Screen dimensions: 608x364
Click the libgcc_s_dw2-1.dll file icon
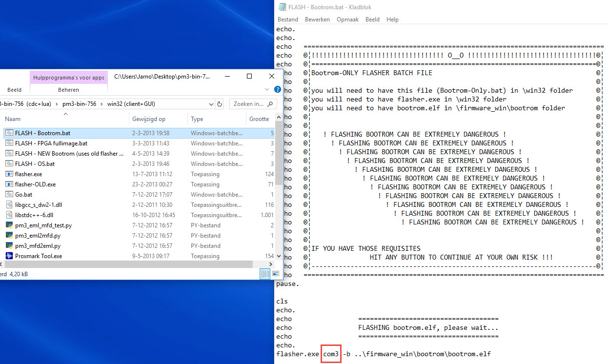coord(9,204)
